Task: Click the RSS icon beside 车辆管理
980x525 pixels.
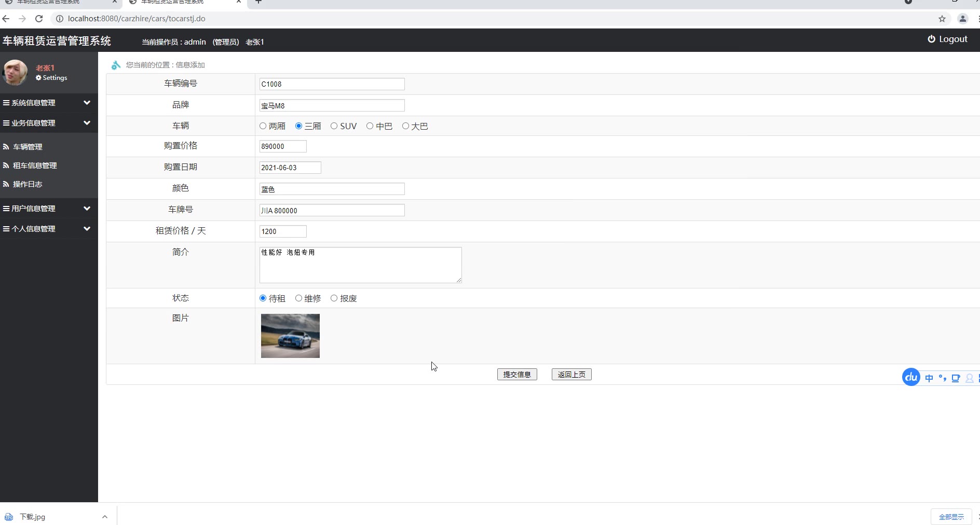Action: pyautogui.click(x=6, y=147)
